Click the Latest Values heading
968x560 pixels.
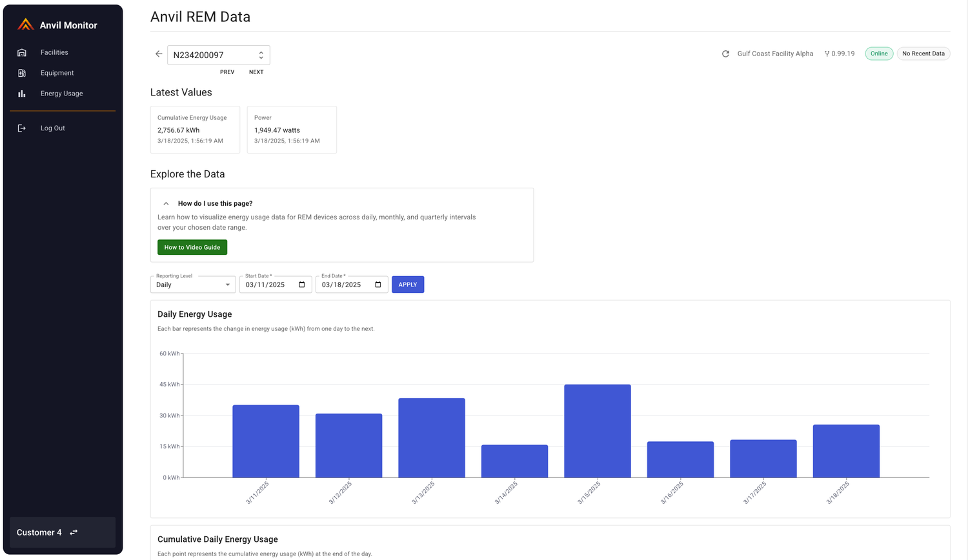tap(181, 92)
